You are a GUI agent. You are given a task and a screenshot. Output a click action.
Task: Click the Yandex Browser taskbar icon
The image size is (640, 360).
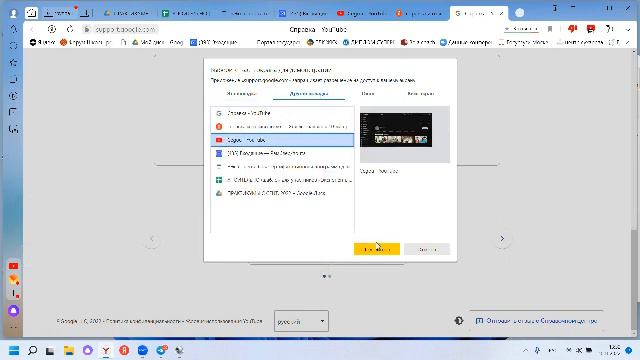pos(106,350)
